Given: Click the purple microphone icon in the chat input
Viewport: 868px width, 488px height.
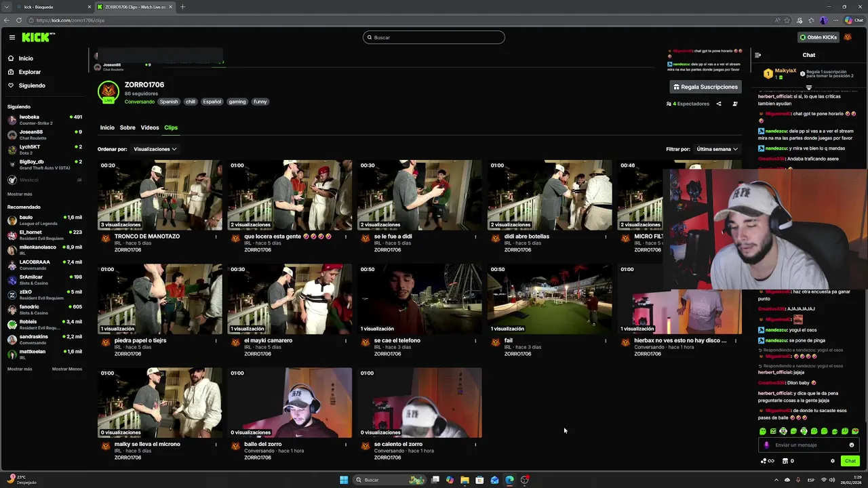Looking at the screenshot, I should [767, 445].
